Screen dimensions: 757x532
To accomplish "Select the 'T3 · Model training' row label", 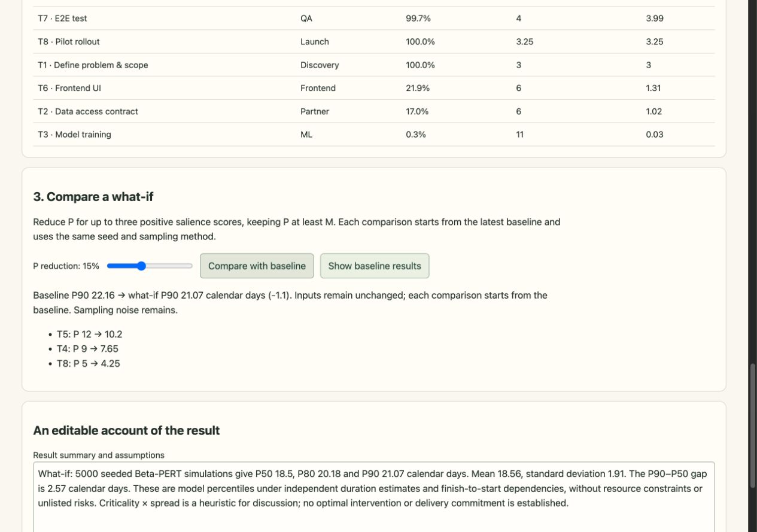I will click(74, 135).
